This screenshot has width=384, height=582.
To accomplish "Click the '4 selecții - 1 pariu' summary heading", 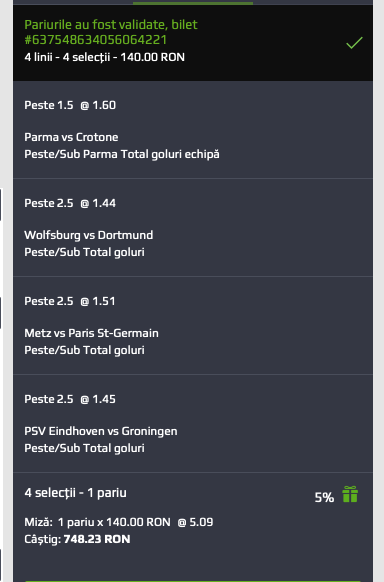I will (x=75, y=493).
